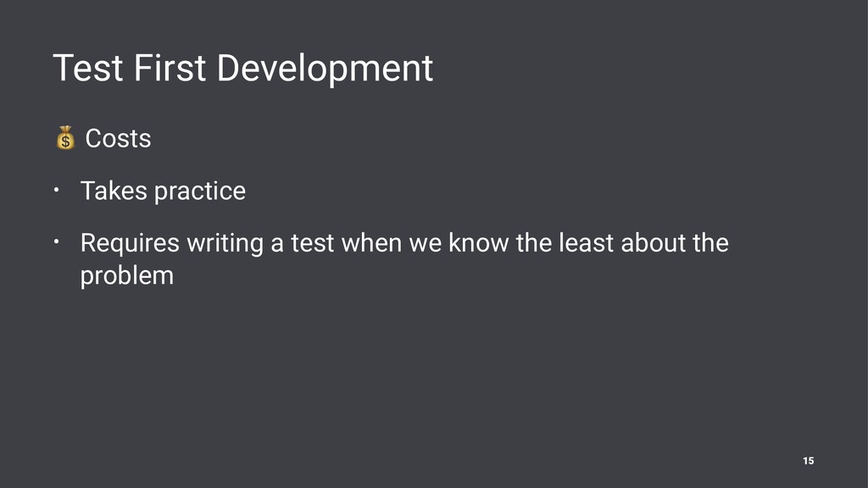Click the word "practice" in first bullet
The height and width of the screenshot is (488, 868).
200,191
